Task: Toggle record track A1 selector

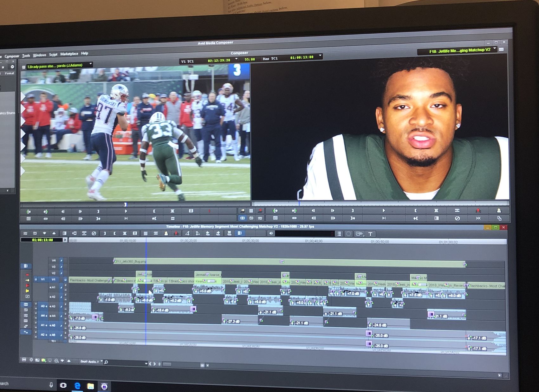Action: 54,287
